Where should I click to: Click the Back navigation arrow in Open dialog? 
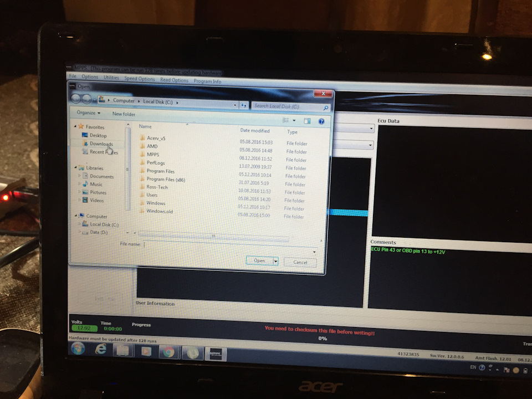(x=76, y=99)
